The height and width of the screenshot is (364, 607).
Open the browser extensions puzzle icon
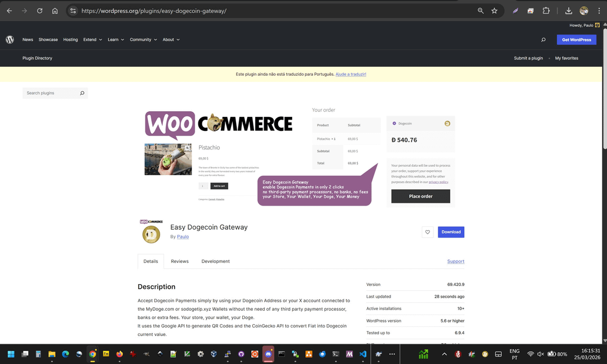coord(546,11)
